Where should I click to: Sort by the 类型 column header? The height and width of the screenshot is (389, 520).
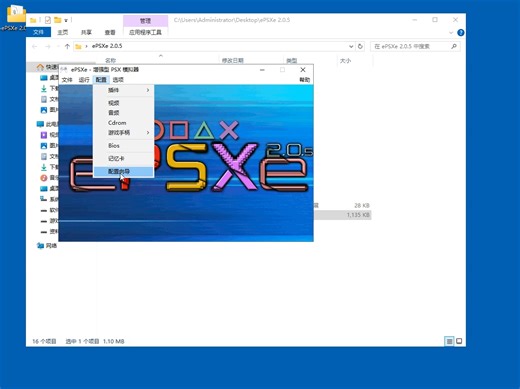292,60
